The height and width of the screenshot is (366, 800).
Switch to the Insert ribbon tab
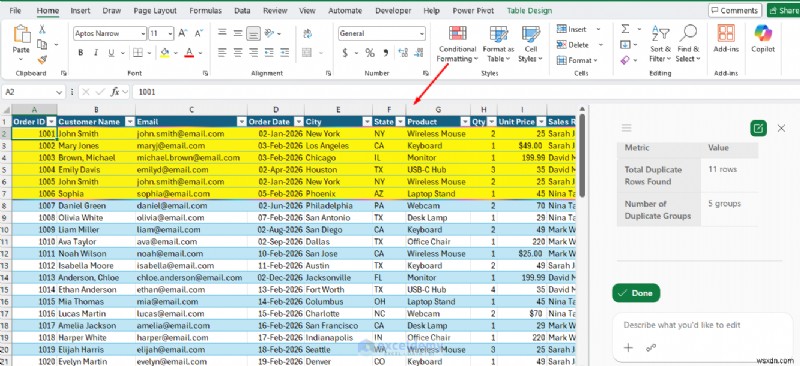[x=80, y=10]
